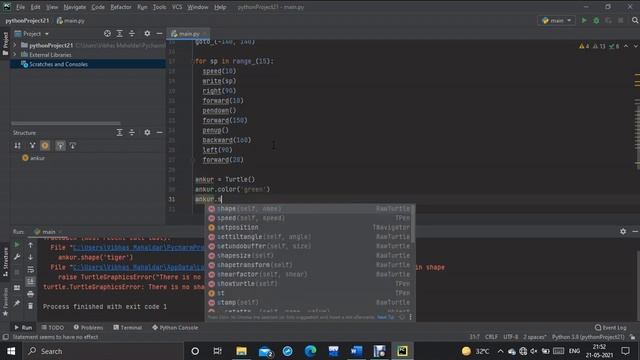This screenshot has height=360, width=640.
Task: Click Python interpreter status bar entry
Action: click(x=588, y=337)
